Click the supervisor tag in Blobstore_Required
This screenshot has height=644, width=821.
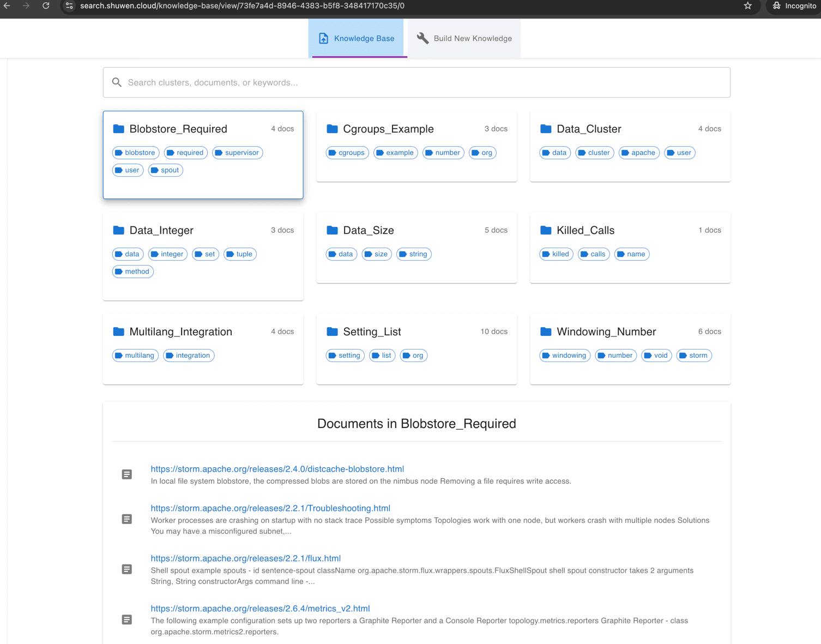238,153
